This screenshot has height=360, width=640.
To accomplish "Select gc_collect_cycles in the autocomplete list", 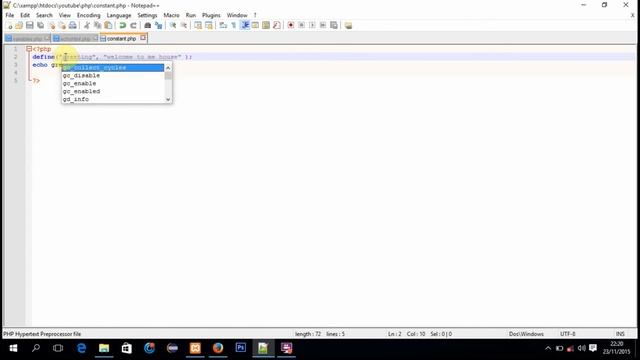I will (x=113, y=68).
